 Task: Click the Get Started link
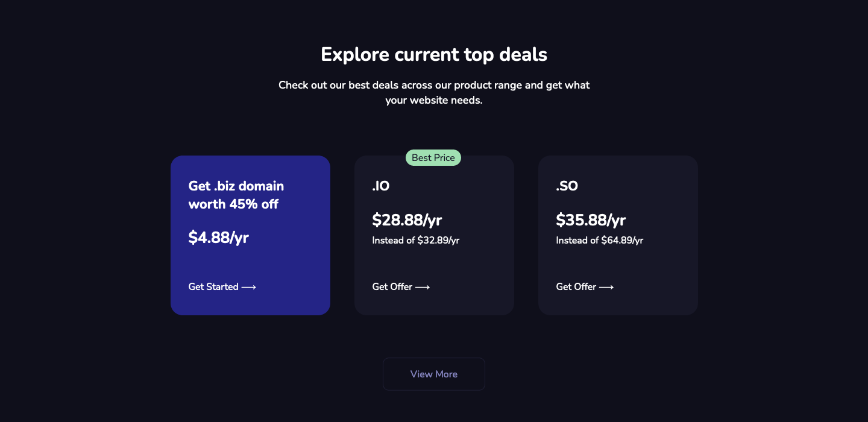click(x=213, y=286)
